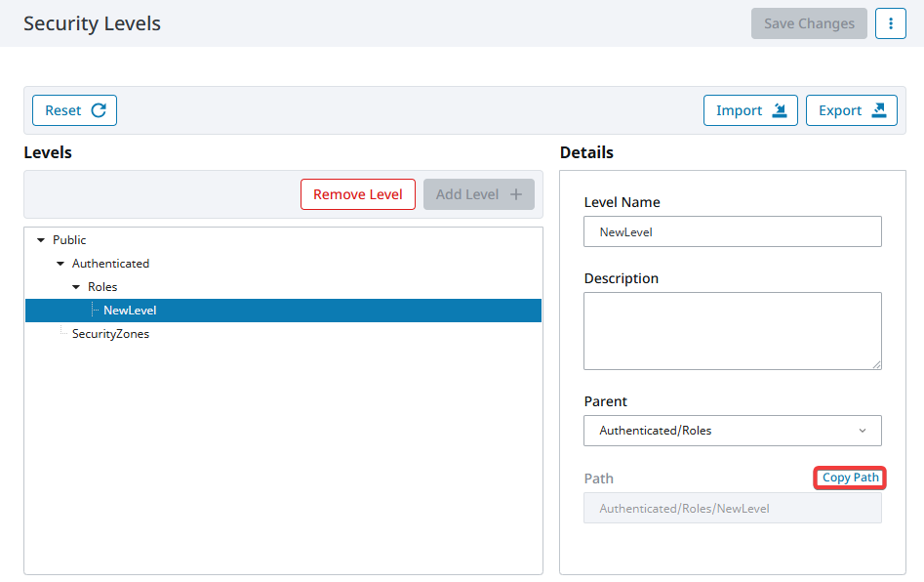Click into the Level Name field

coord(733,231)
